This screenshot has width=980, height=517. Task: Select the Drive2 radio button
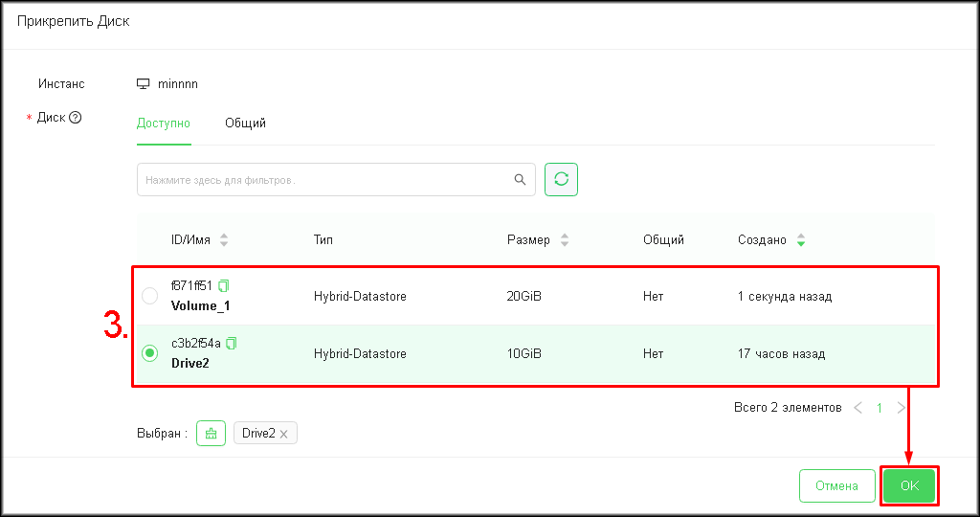(x=149, y=353)
